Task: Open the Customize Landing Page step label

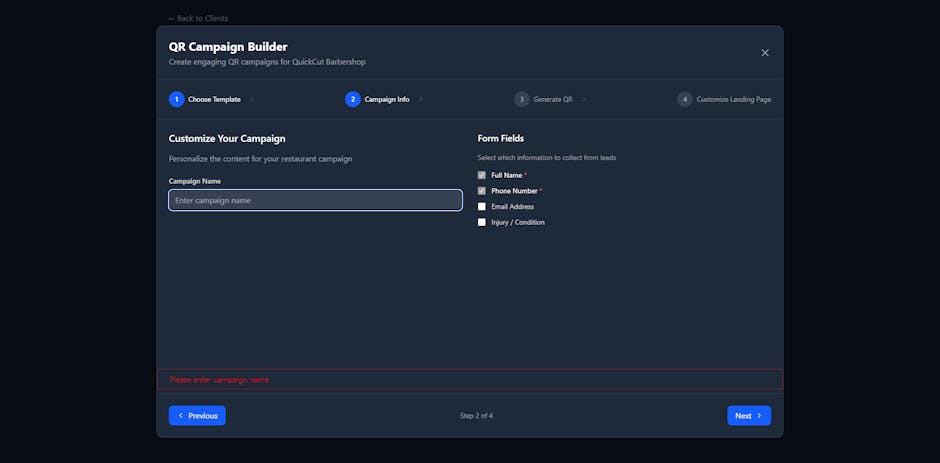Action: click(x=733, y=99)
